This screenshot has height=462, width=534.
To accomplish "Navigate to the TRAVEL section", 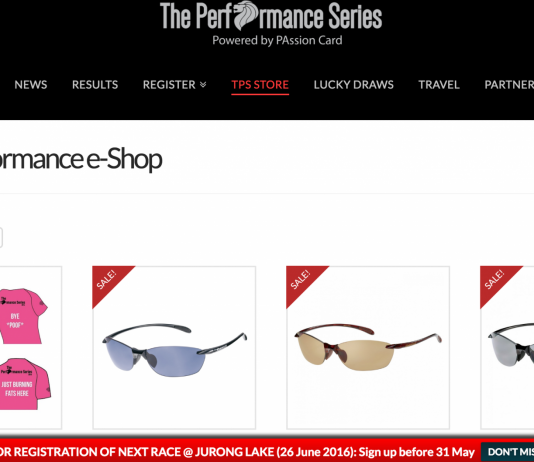I will pos(439,84).
